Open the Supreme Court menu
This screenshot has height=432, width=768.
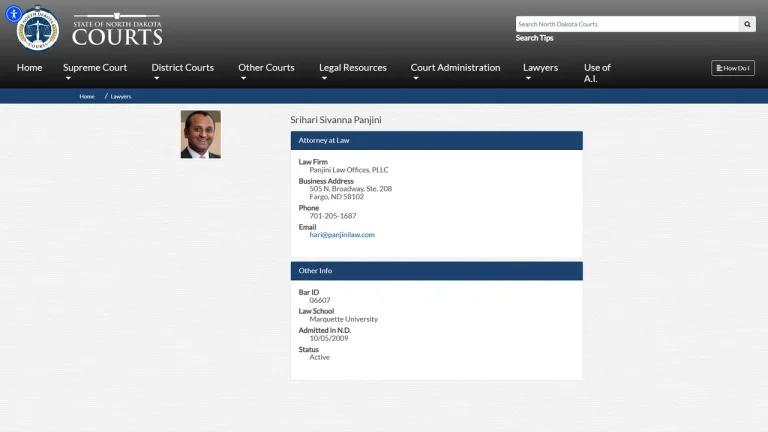pos(95,68)
